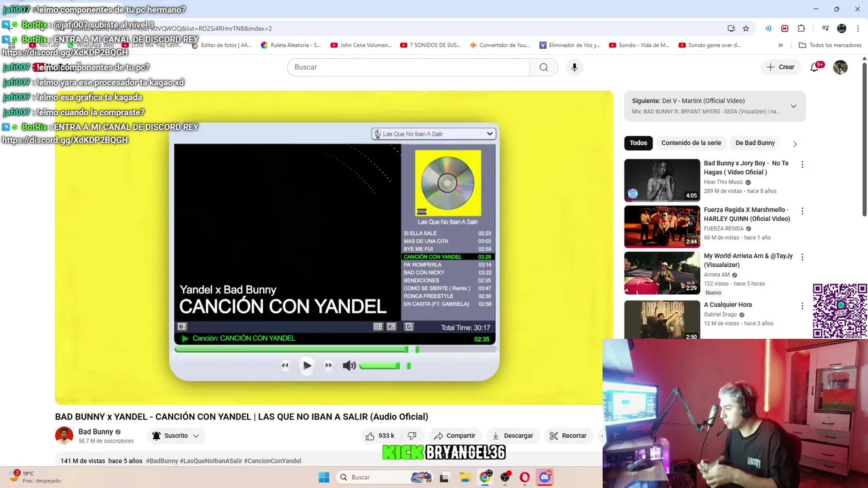Expand the Siguiente playlist panel chevron
Viewport: 868px width, 488px height.
click(793, 106)
